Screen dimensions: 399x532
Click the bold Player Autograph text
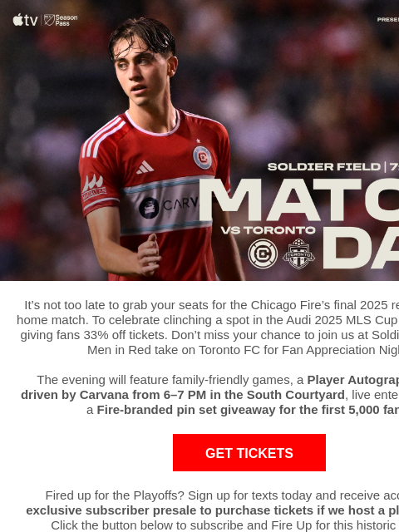pos(352,380)
